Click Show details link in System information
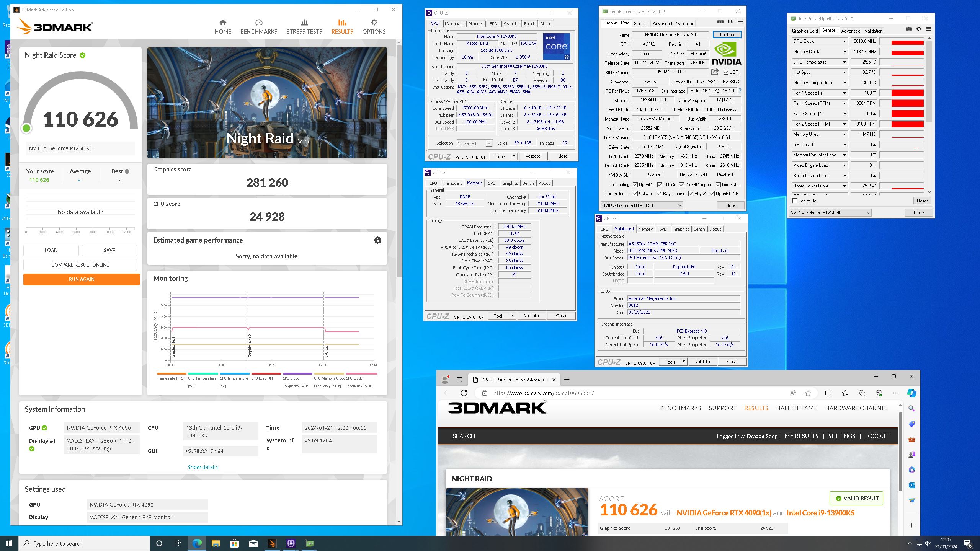 pos(203,467)
